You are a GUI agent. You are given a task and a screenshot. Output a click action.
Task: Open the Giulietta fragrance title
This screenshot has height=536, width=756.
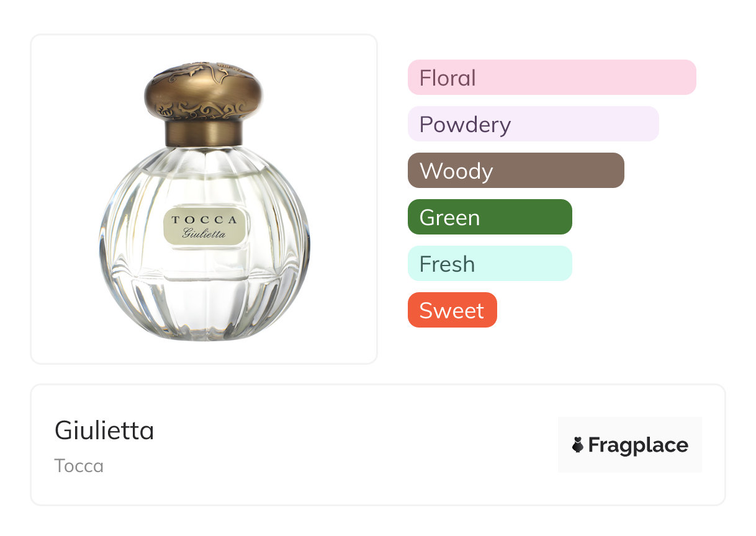tap(104, 430)
